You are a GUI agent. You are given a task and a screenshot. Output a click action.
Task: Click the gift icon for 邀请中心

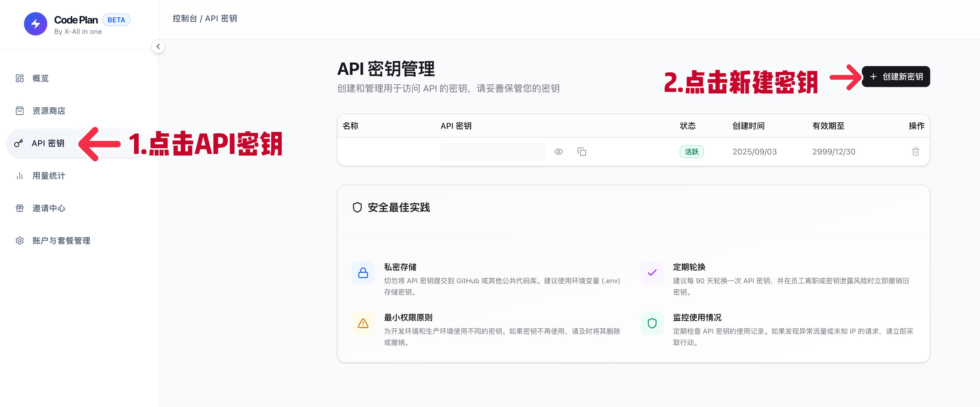pos(19,208)
